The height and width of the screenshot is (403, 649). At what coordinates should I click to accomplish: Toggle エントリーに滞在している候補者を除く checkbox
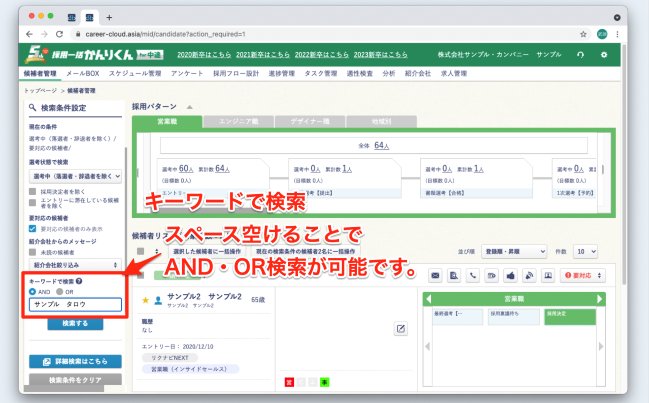pyautogui.click(x=32, y=202)
